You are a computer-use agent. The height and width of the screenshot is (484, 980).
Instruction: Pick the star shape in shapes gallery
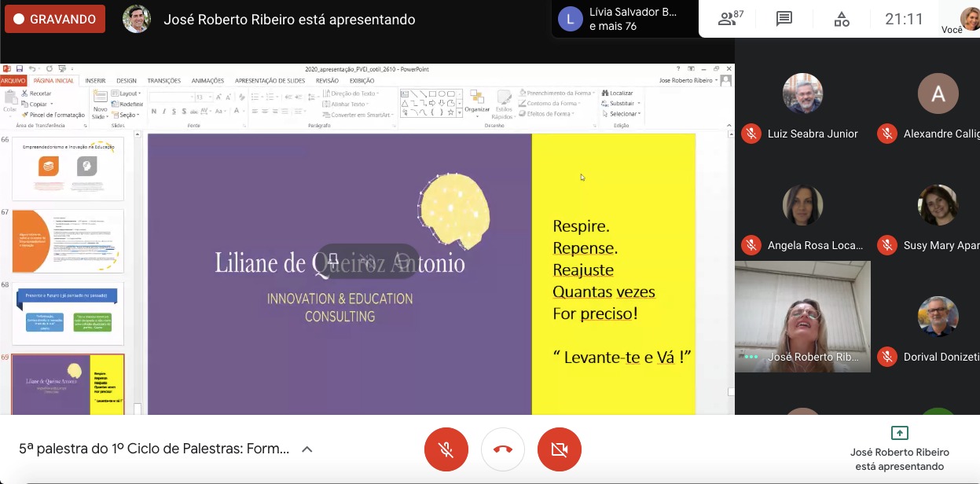(x=451, y=112)
